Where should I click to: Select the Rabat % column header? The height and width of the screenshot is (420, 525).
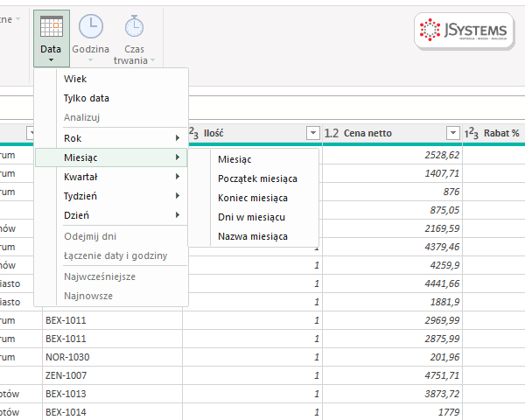493,133
